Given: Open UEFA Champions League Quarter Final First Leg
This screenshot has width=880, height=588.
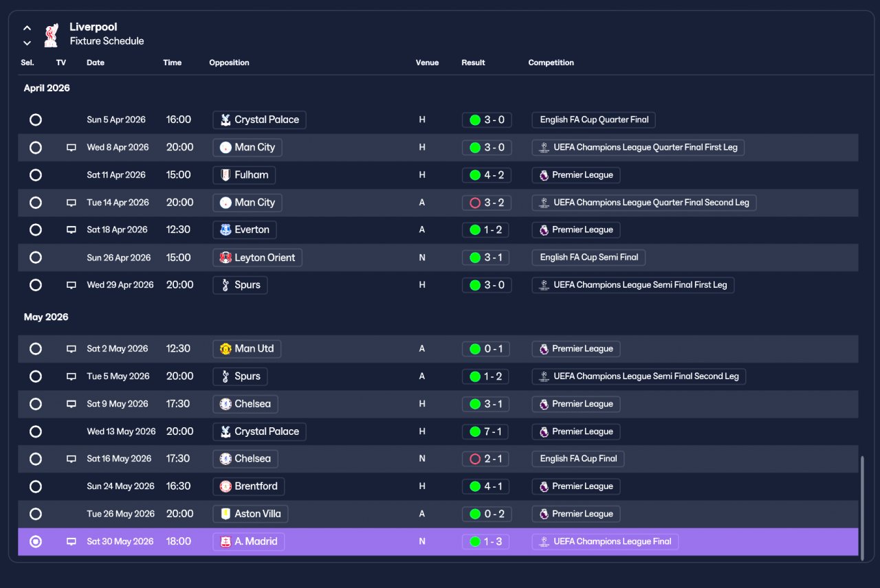Looking at the screenshot, I should [x=638, y=148].
